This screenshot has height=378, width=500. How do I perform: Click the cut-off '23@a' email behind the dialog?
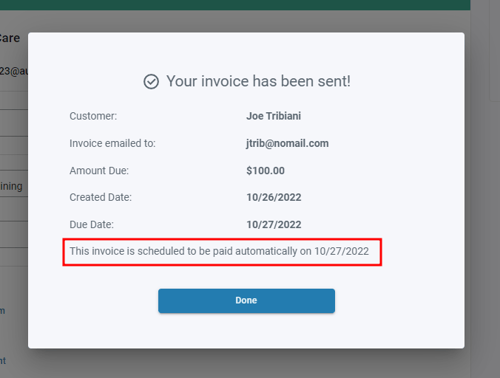14,71
